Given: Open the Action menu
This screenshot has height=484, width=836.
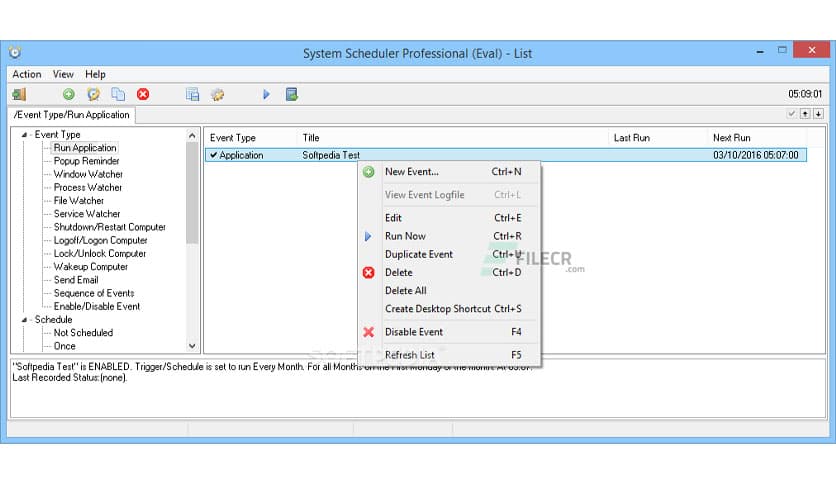Looking at the screenshot, I should click(x=27, y=74).
